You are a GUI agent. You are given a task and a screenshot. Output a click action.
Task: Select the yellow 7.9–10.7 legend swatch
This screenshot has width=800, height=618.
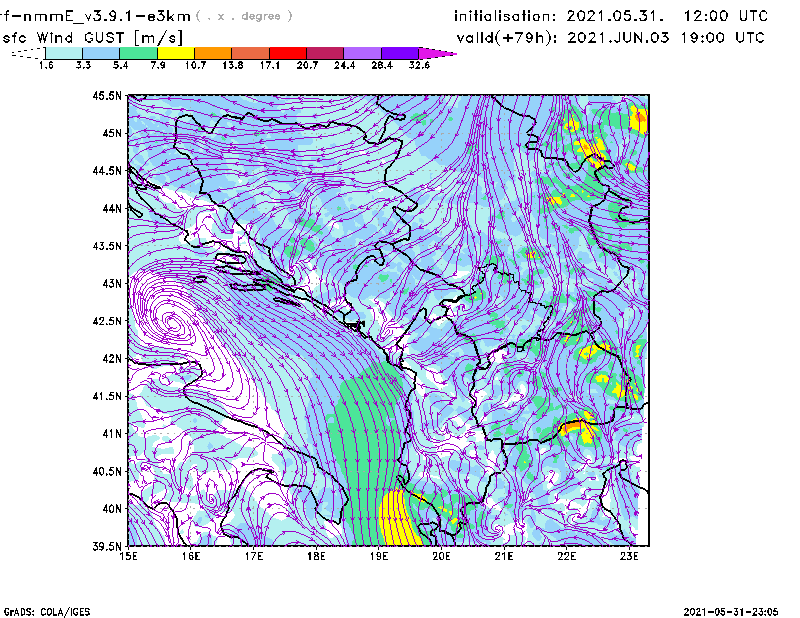pyautogui.click(x=176, y=53)
